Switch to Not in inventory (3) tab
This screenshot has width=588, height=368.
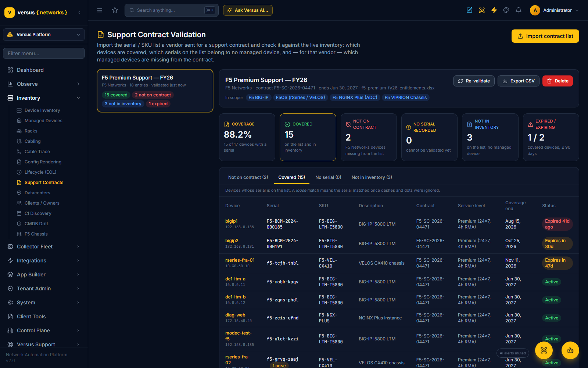tap(372, 177)
